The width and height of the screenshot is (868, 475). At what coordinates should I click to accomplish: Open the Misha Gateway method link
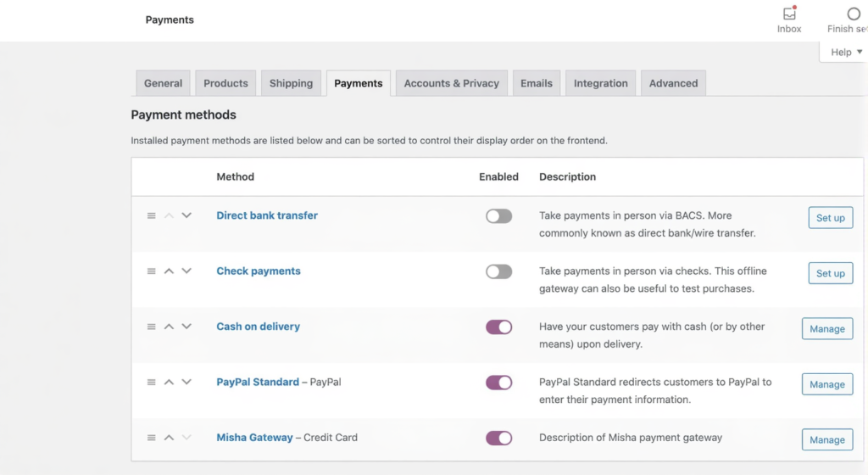click(x=254, y=438)
